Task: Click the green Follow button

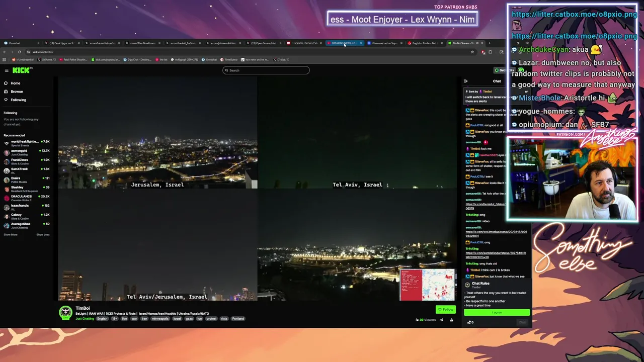Action: [446, 310]
